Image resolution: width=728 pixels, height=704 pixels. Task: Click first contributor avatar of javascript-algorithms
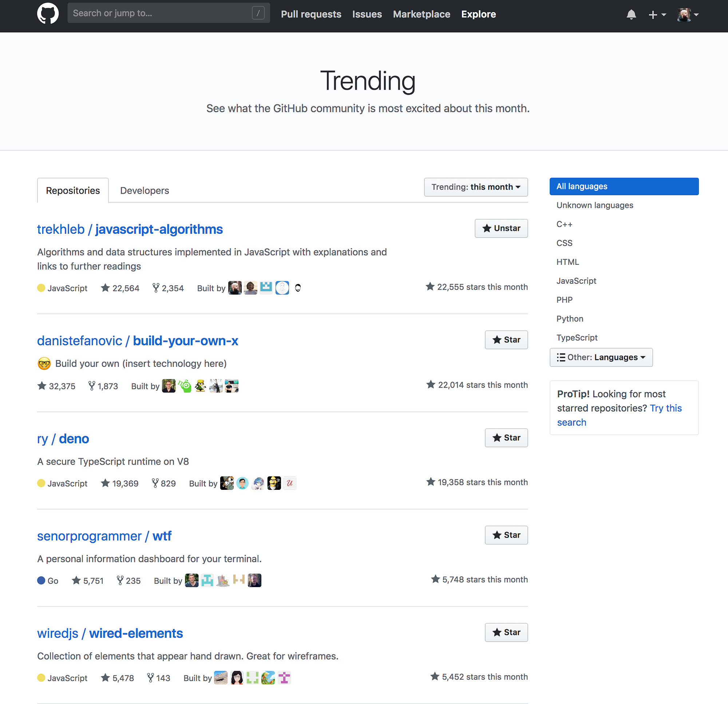coord(235,288)
